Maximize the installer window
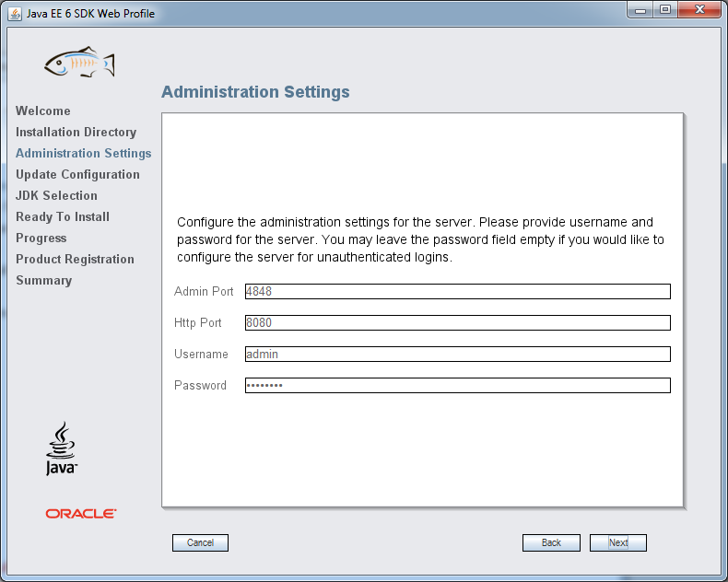728x582 pixels. pyautogui.click(x=665, y=10)
